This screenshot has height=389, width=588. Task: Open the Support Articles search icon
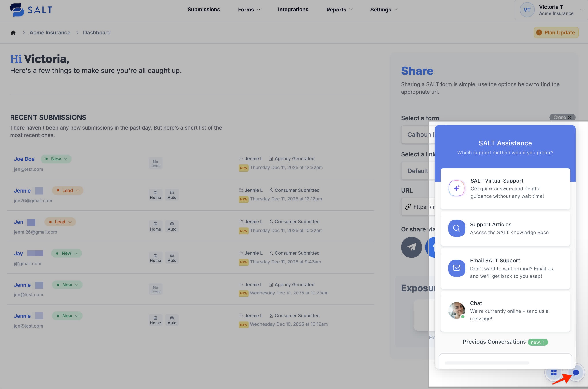pyautogui.click(x=457, y=228)
